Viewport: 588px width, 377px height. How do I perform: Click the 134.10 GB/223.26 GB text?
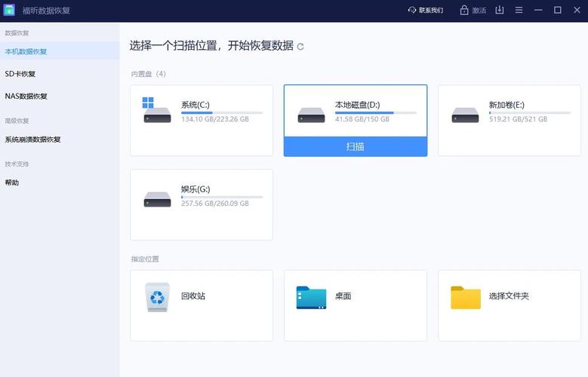tap(215, 119)
